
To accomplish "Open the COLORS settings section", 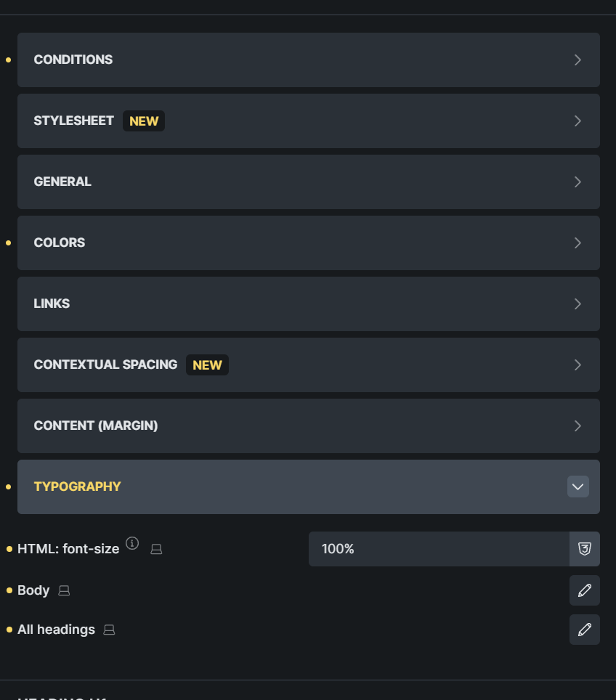I will (309, 243).
